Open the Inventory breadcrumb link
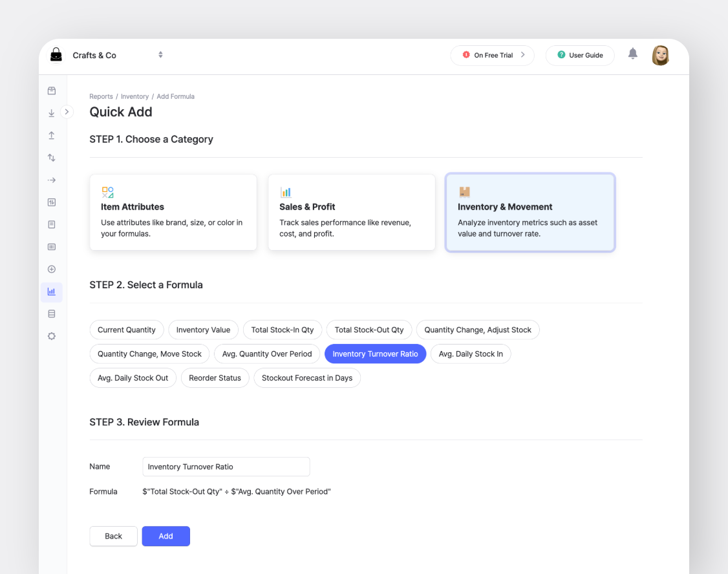This screenshot has width=728, height=574. point(134,96)
